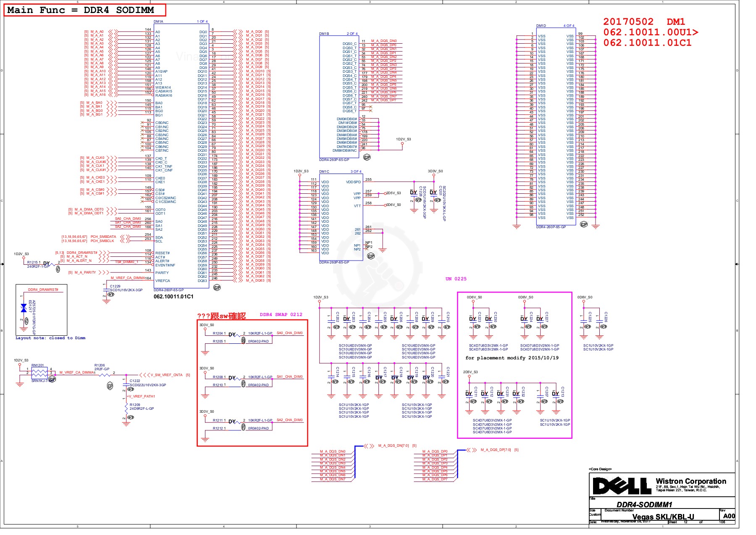Click the Dell logo in the title block
This screenshot has width=756, height=535.
point(622,486)
